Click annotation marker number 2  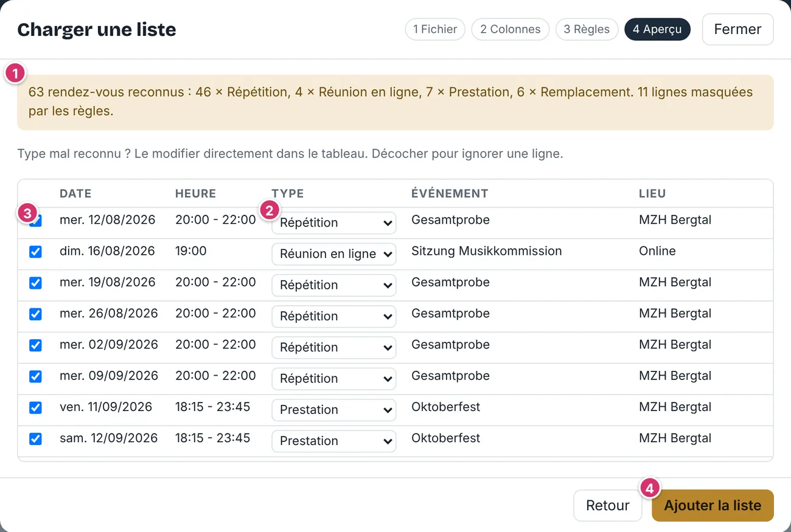click(270, 210)
